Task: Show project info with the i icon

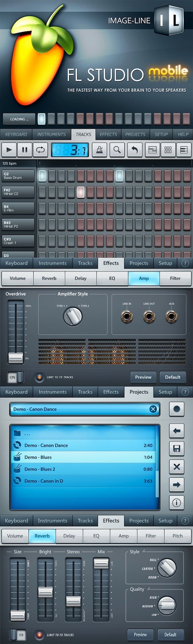Action: pyautogui.click(x=177, y=503)
